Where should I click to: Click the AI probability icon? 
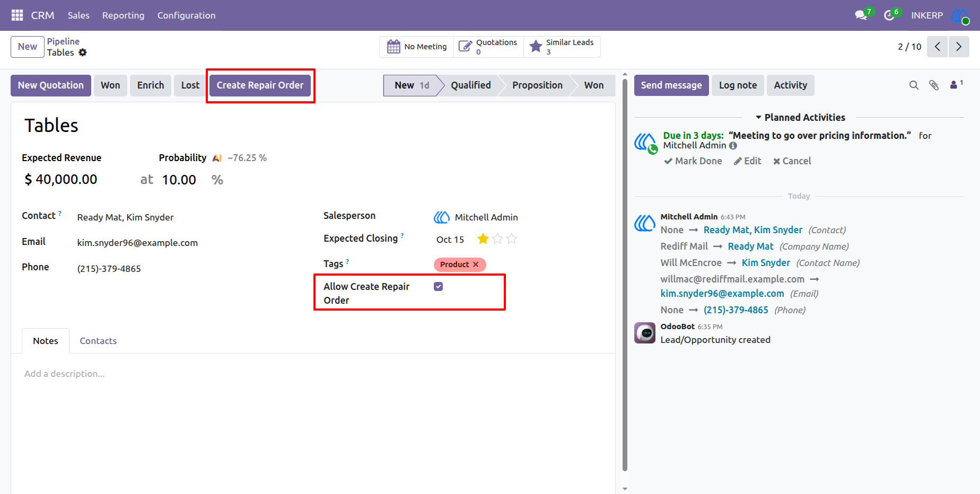point(217,158)
